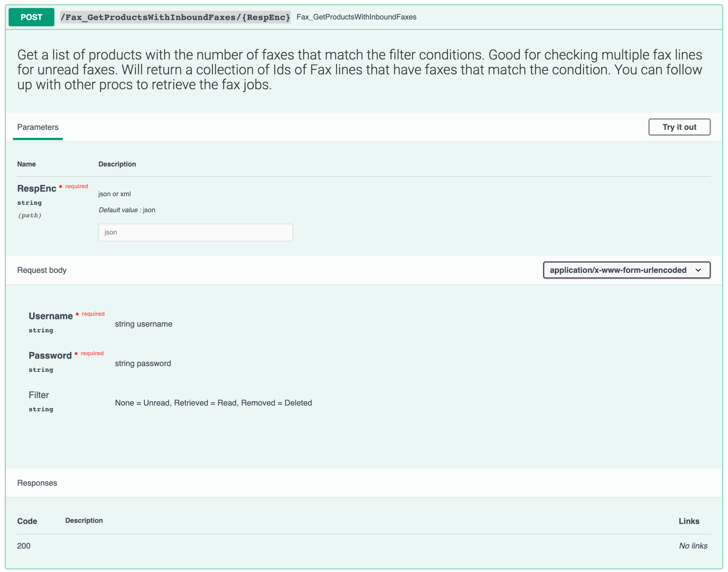Click the Password field label

click(x=50, y=355)
